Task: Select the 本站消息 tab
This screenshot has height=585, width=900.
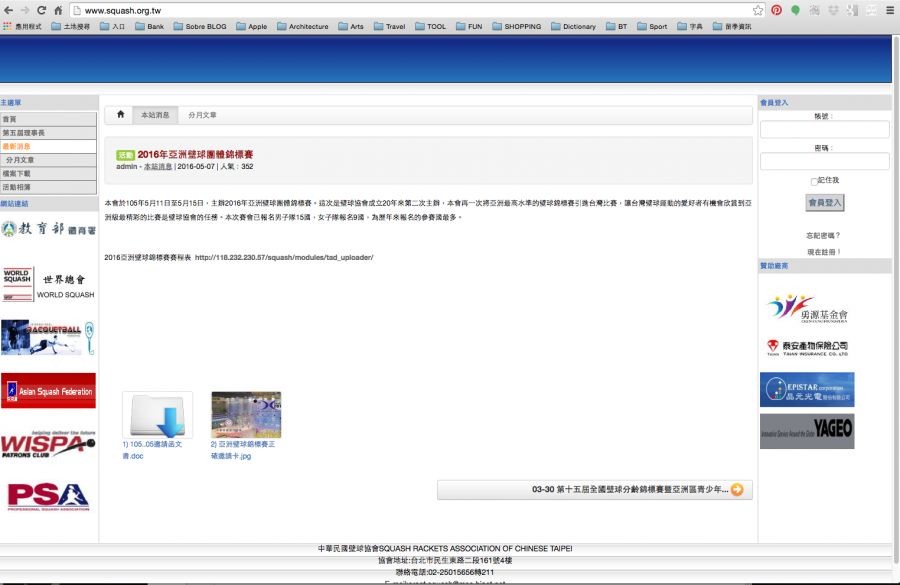Action: tap(155, 115)
